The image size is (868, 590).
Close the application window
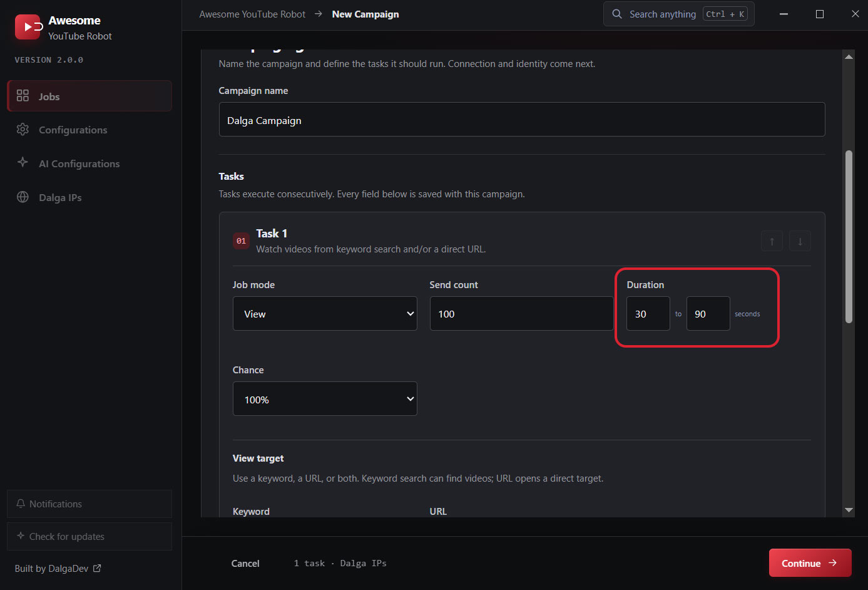tap(855, 14)
